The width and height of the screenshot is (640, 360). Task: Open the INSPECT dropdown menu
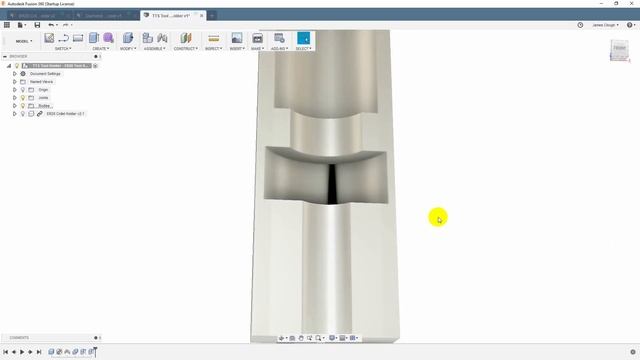pyautogui.click(x=213, y=49)
